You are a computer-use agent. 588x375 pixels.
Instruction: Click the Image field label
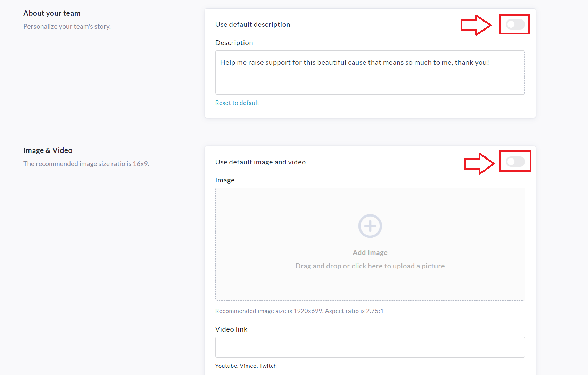click(225, 180)
